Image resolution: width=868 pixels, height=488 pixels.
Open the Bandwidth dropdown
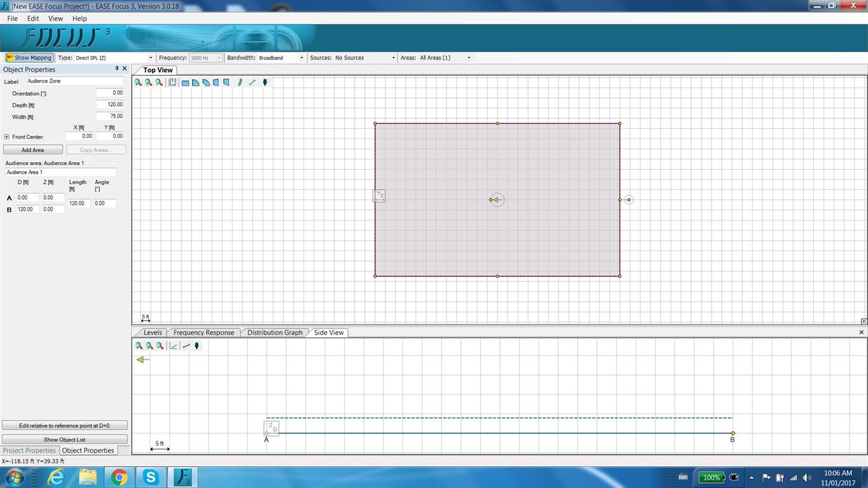[281, 58]
